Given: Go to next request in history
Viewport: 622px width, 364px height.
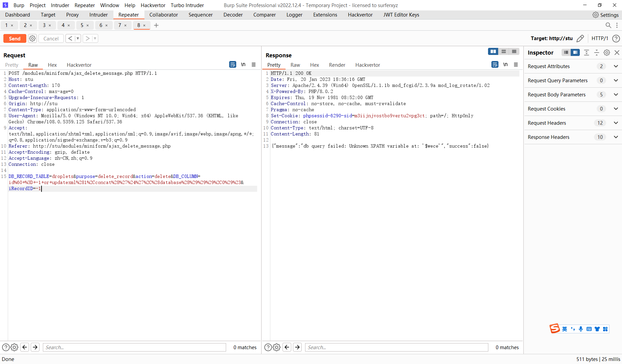Looking at the screenshot, I should pos(87,38).
